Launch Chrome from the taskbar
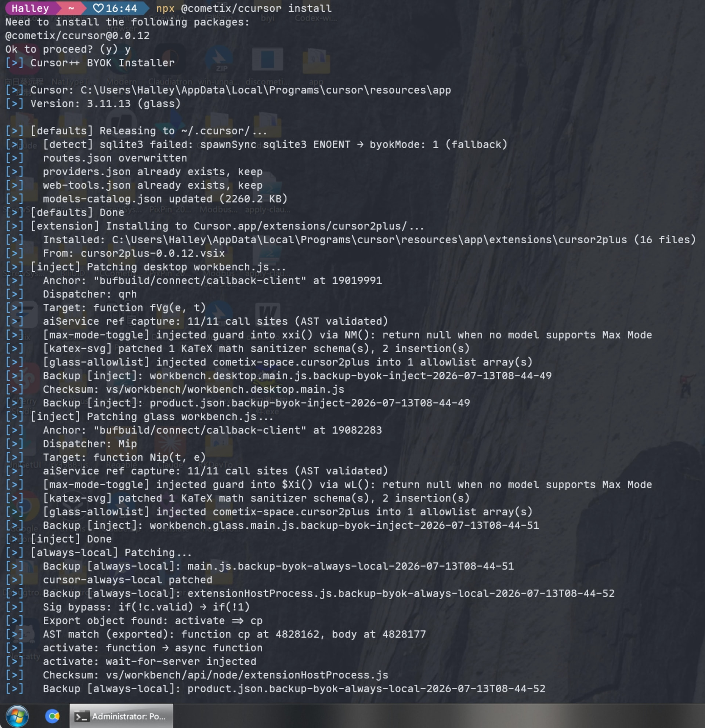The image size is (705, 728). point(52,716)
